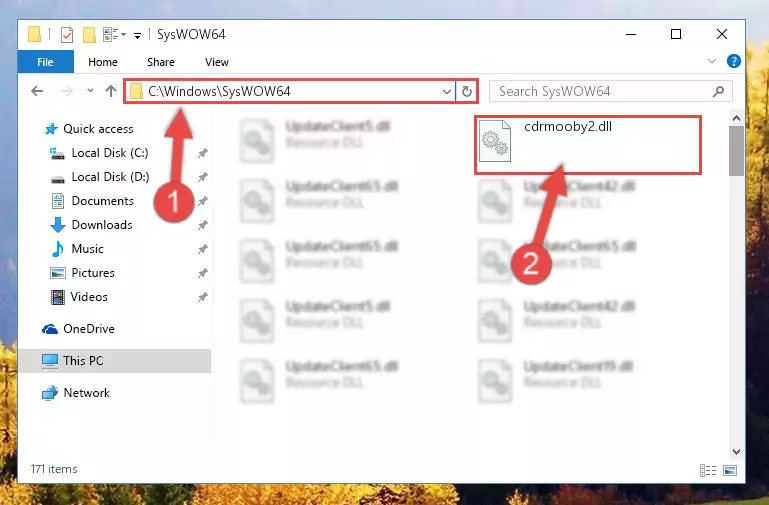Go up one folder level
The width and height of the screenshot is (769, 505).
coord(111,91)
